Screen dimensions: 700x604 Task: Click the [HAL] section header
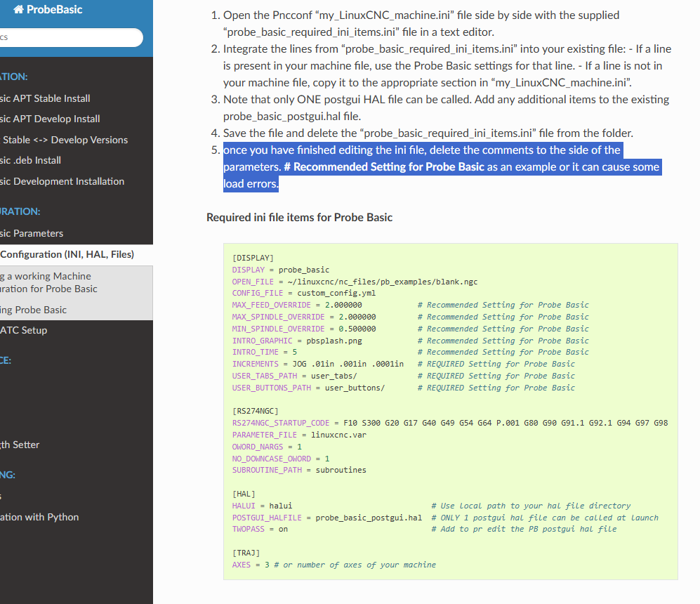244,494
